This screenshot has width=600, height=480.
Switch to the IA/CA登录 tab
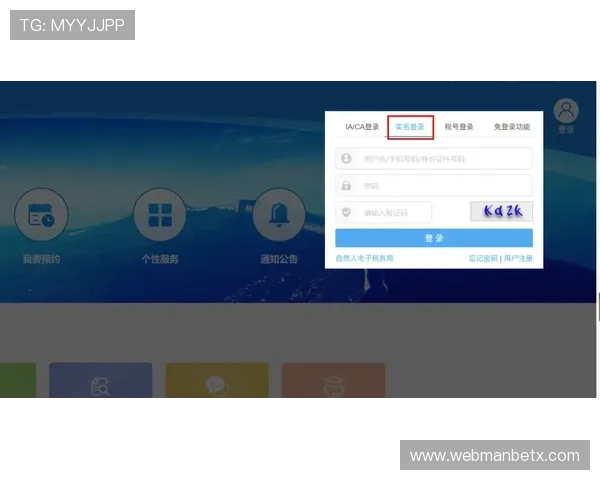[x=362, y=127]
